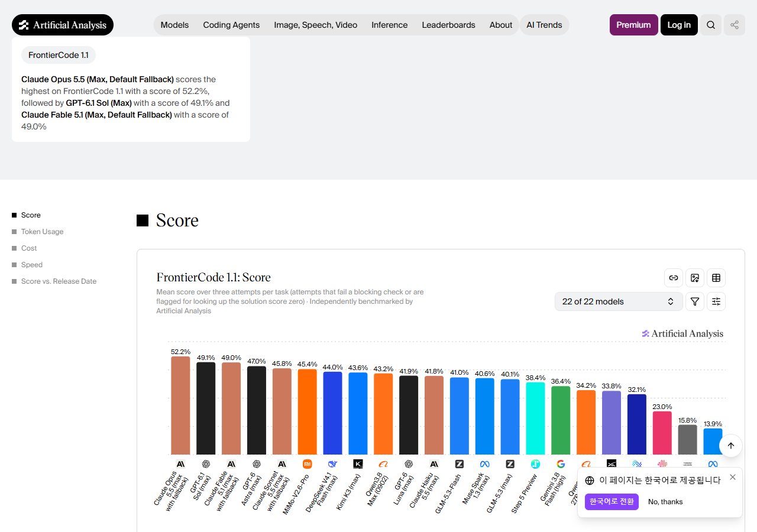Click the Kimi K3 logo icon
The image size is (757, 532).
(x=358, y=464)
